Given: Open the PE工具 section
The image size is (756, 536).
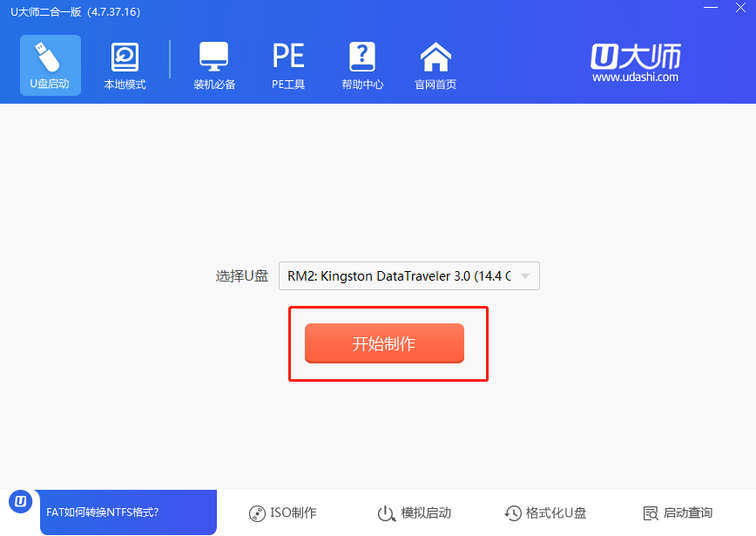Looking at the screenshot, I should [x=287, y=66].
